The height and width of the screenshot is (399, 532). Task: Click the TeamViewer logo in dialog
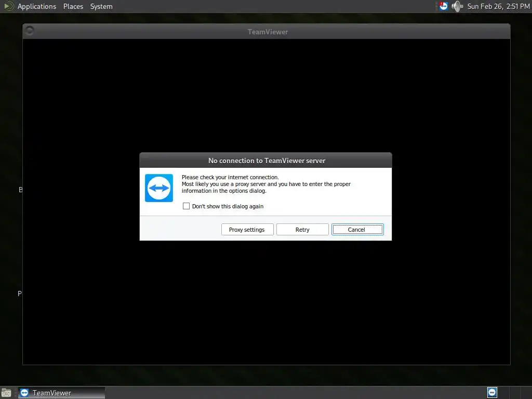coord(159,188)
